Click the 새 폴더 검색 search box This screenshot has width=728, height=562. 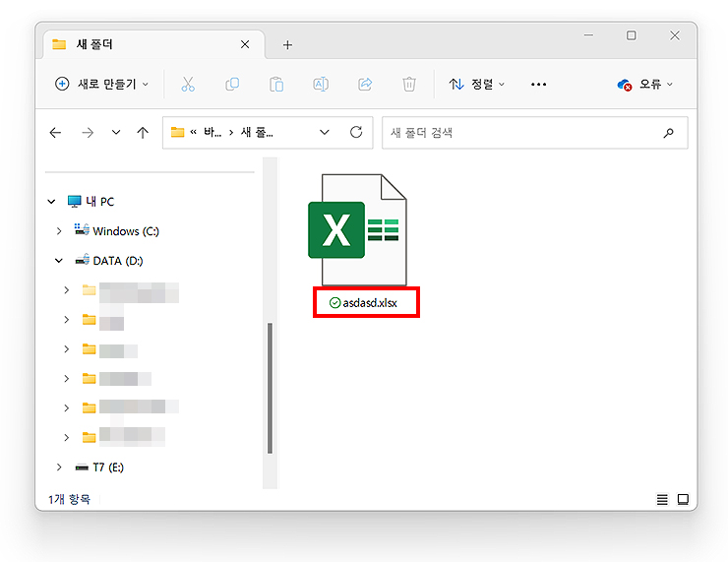(x=535, y=133)
